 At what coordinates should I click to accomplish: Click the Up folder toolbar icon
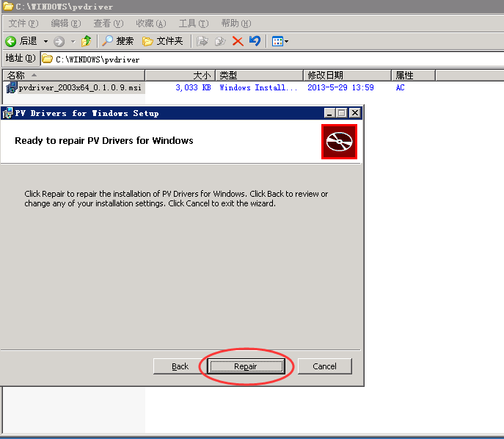87,41
